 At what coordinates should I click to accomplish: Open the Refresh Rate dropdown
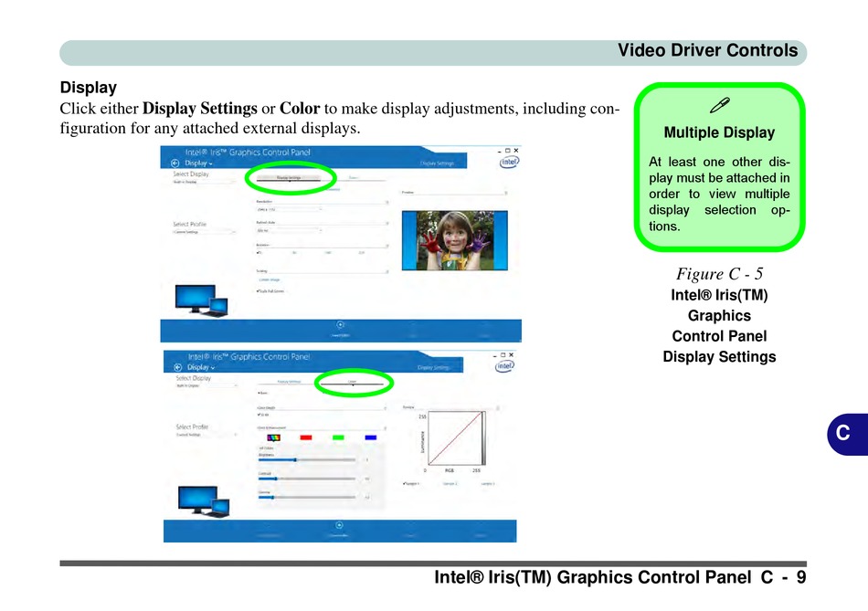289,231
